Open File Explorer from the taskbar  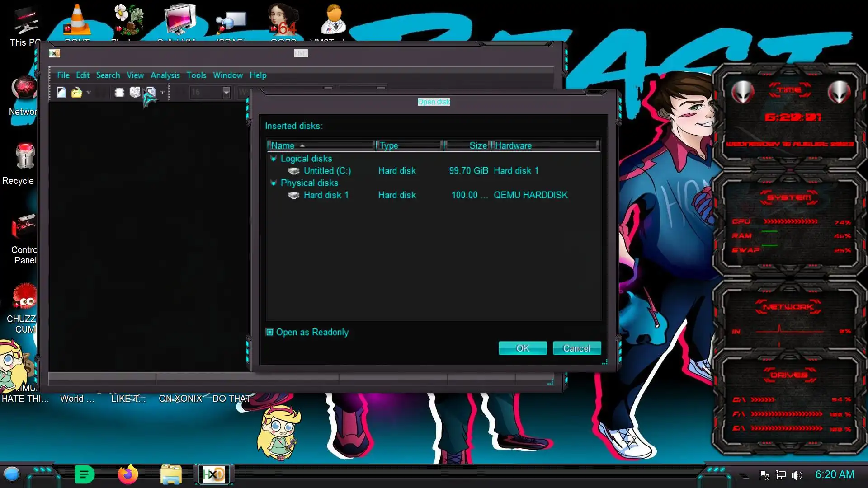pos(171,474)
